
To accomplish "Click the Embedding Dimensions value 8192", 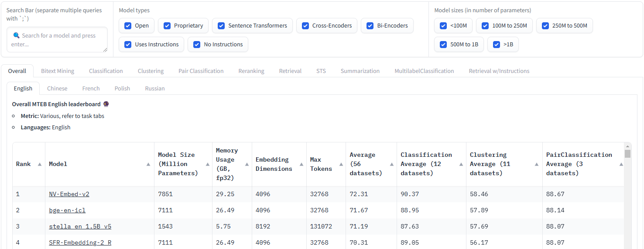I will 263,226.
